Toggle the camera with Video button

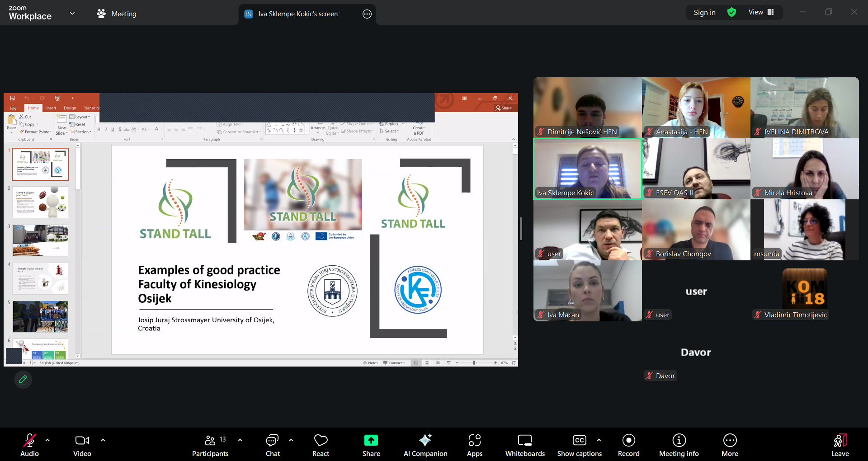click(82, 445)
